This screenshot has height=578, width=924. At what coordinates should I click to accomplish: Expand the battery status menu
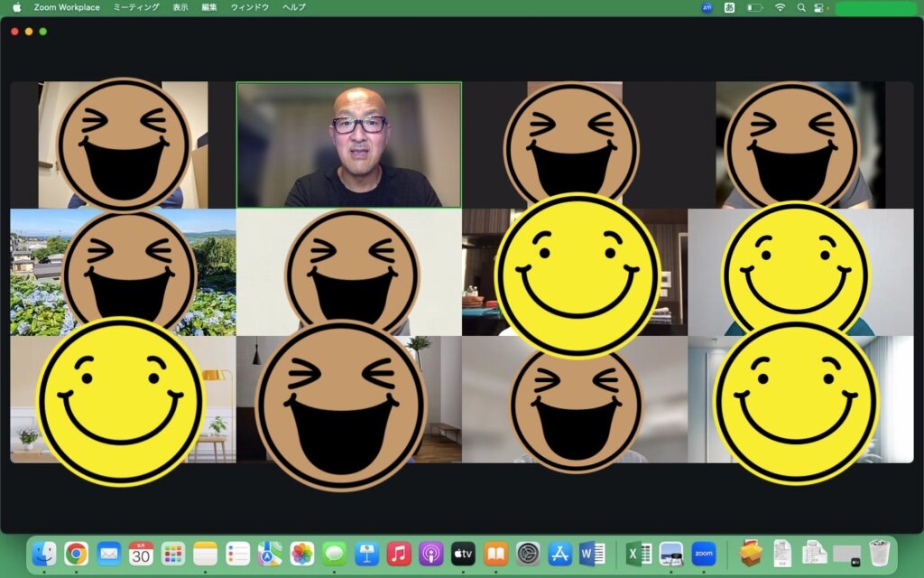click(754, 7)
